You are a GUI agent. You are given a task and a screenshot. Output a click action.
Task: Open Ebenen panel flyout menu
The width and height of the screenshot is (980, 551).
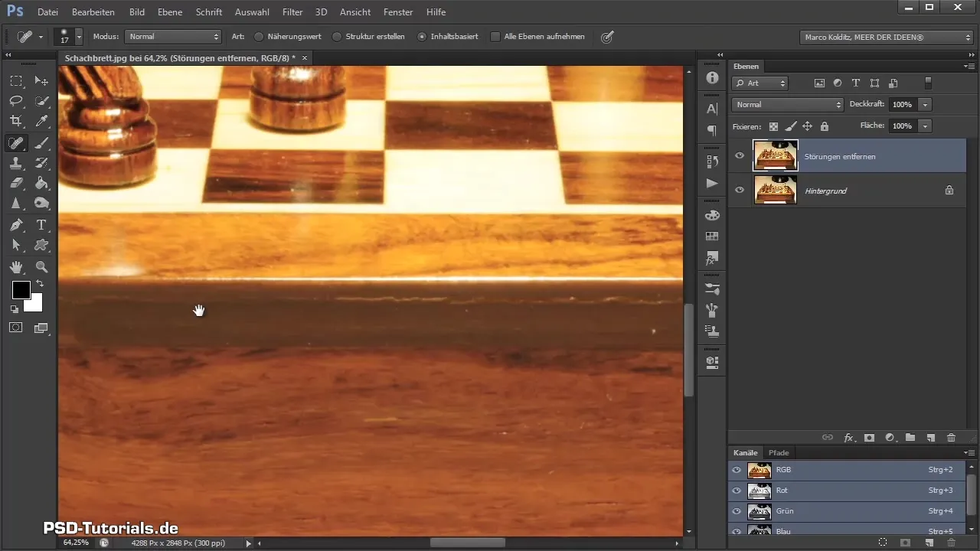pyautogui.click(x=969, y=67)
